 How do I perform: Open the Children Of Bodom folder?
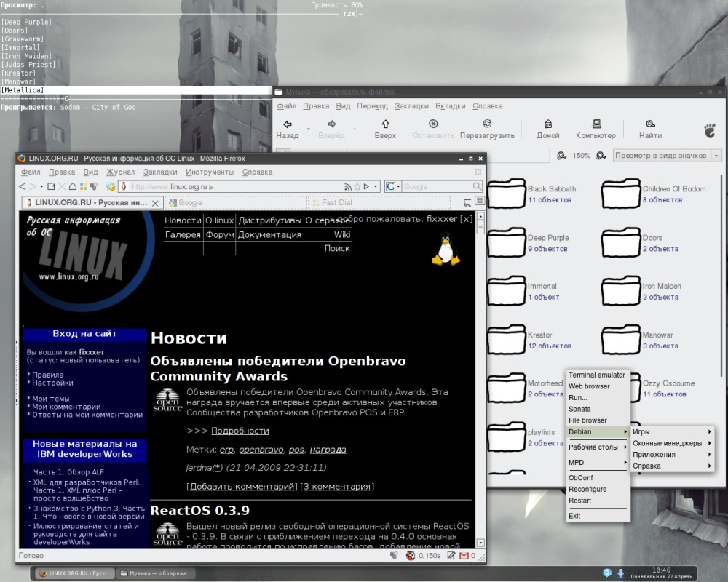621,194
